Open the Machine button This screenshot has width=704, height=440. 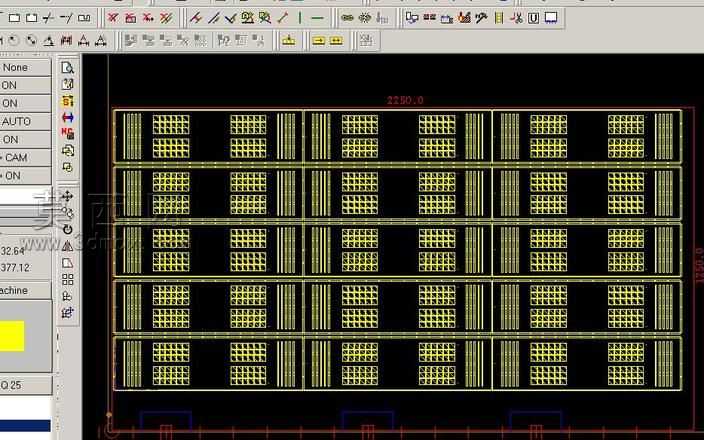25,290
